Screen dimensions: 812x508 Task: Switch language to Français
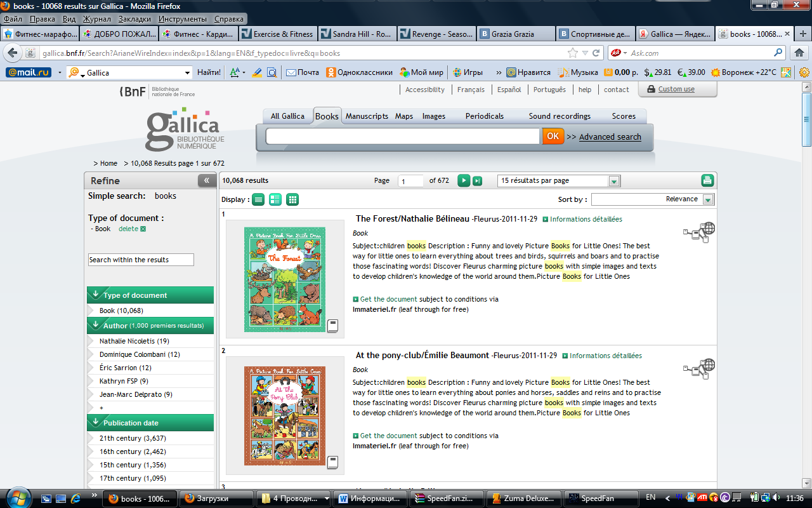tap(471, 90)
